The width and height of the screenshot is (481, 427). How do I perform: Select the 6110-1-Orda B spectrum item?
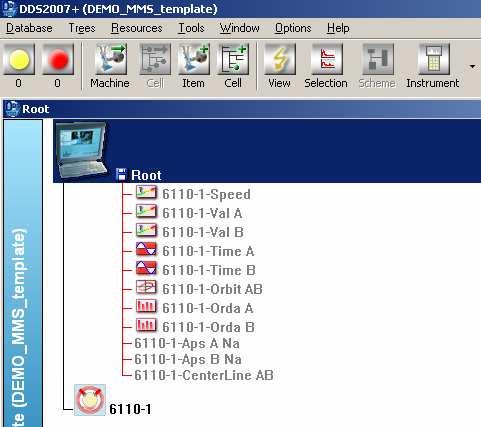coord(209,327)
